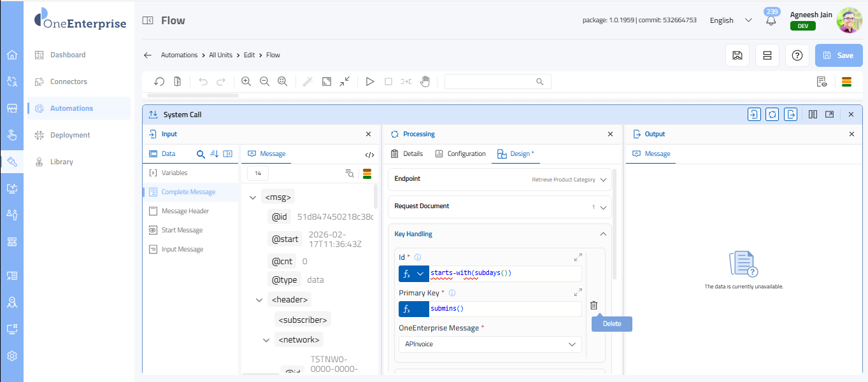The image size is (868, 382).
Task: Click the blue Save button
Action: point(838,55)
